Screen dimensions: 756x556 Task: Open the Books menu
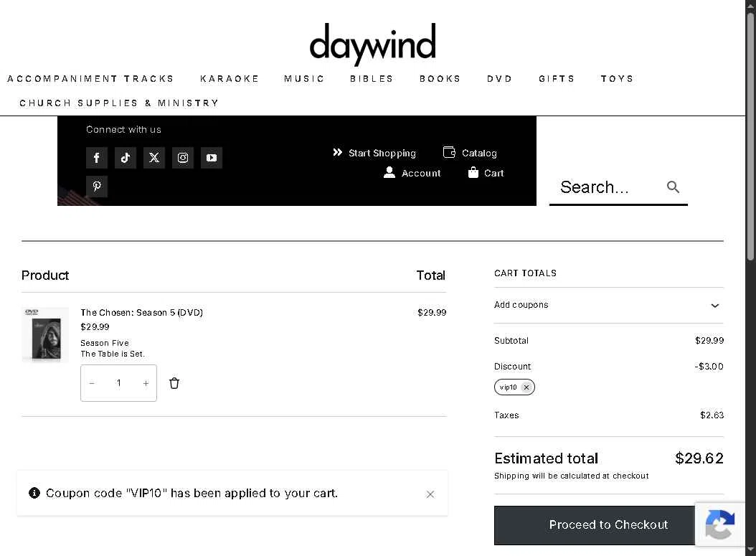click(x=440, y=79)
